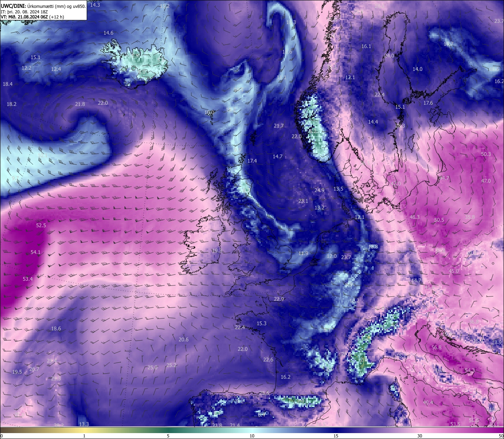Click the 25.2 value in Bay of Biscay
Image resolution: width=504 pixels, height=439 pixels.
click(171, 365)
